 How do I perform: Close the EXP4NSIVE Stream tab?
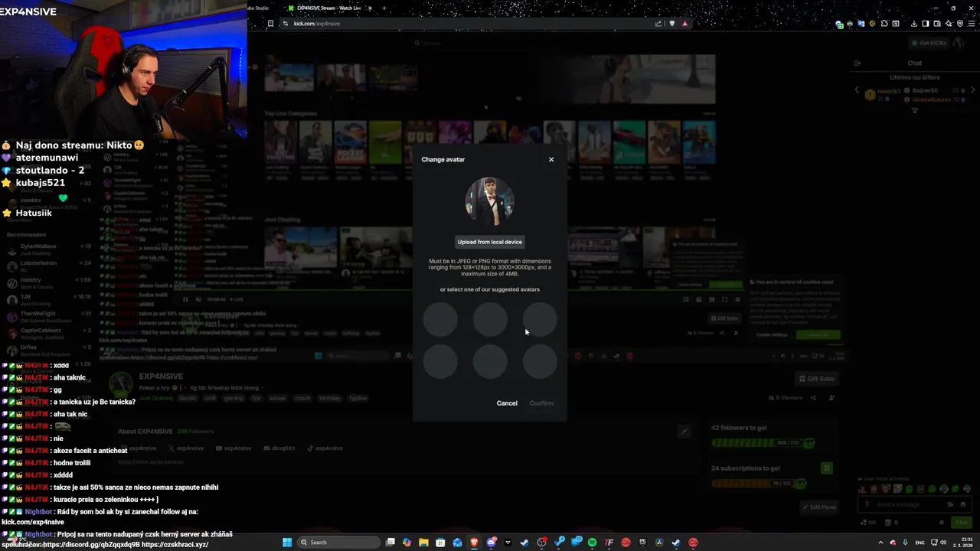pos(370,8)
